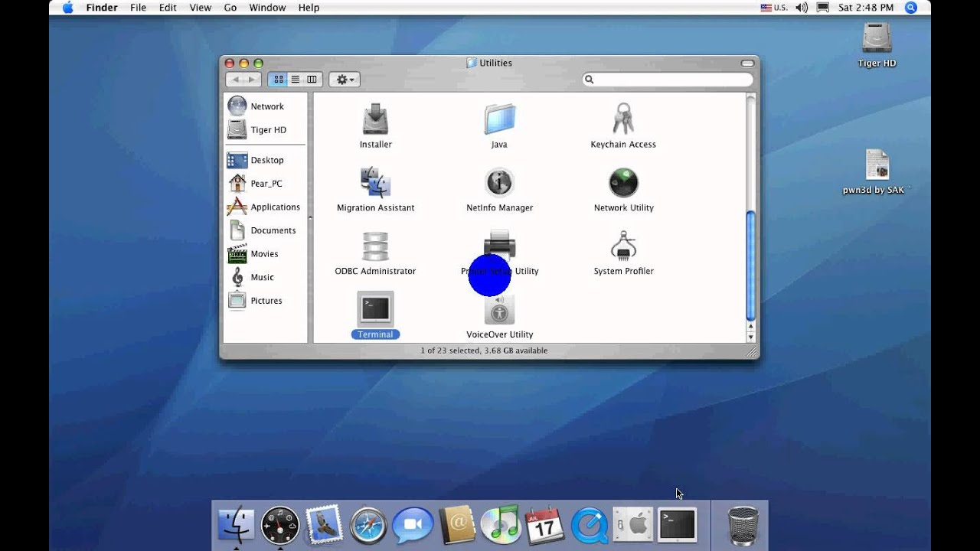The image size is (980, 551).
Task: Click the Utilities window title
Action: coord(495,63)
